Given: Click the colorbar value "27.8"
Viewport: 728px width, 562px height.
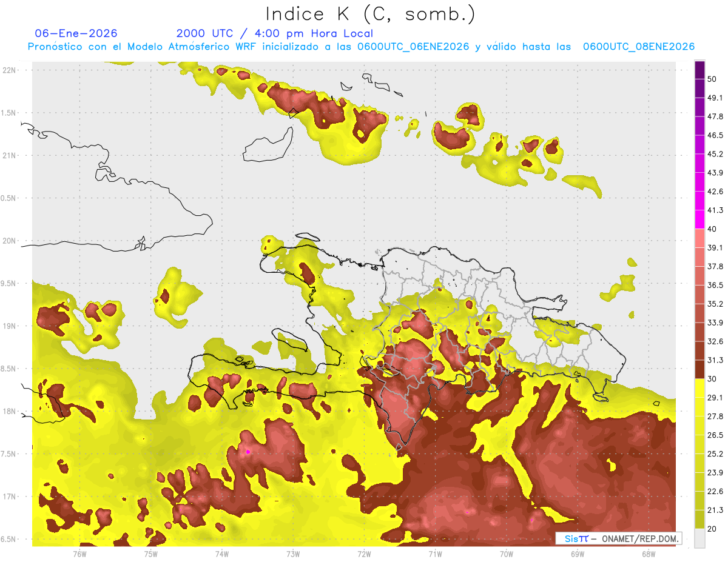Looking at the screenshot, I should pyautogui.click(x=715, y=416).
